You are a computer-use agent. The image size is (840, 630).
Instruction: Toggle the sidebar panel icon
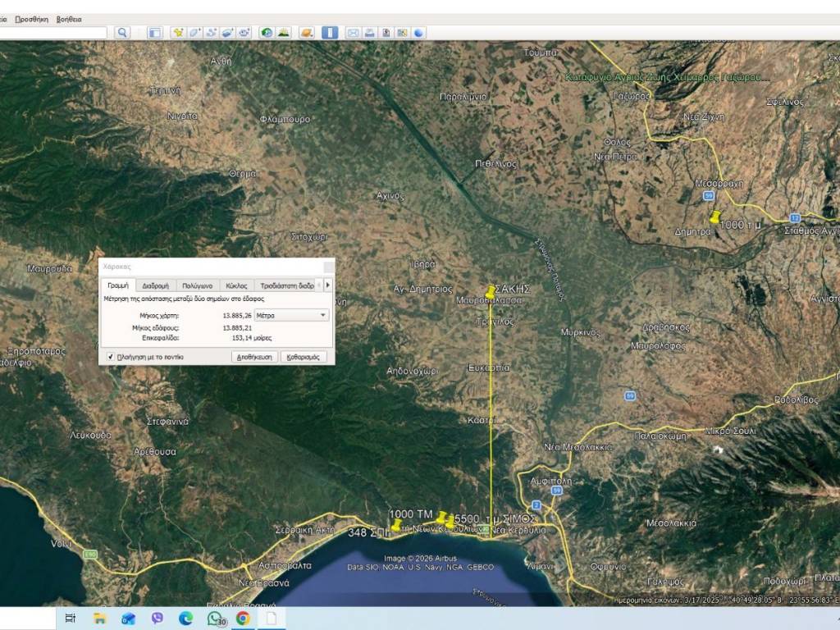[154, 33]
